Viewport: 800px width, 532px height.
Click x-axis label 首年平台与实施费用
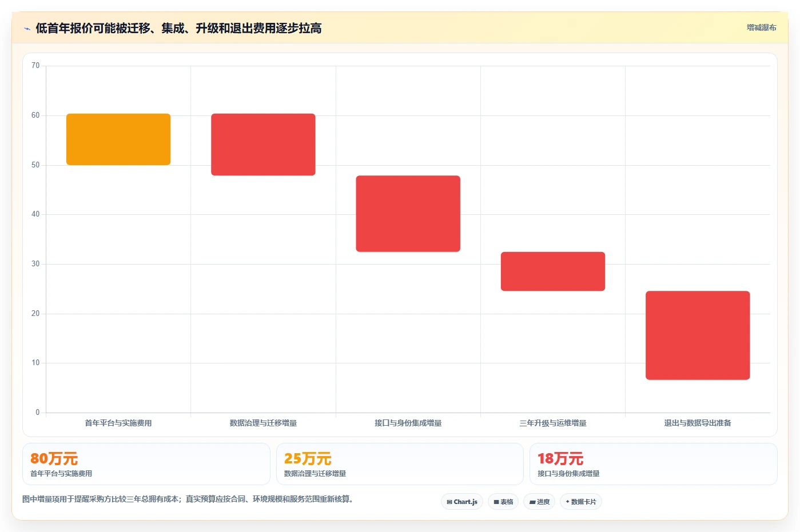(118, 423)
